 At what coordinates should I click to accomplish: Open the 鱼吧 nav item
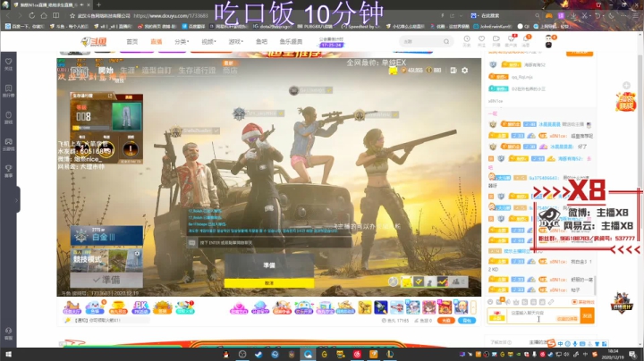pos(261,41)
